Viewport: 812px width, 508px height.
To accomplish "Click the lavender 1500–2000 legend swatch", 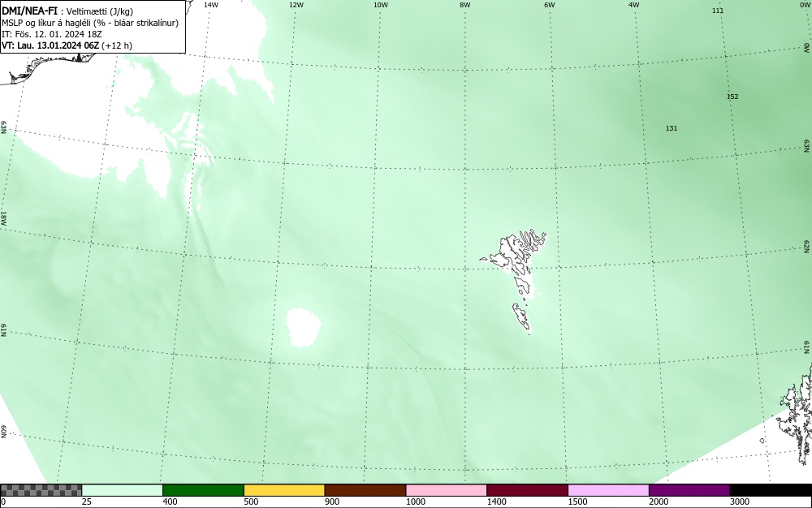I will pos(608,490).
